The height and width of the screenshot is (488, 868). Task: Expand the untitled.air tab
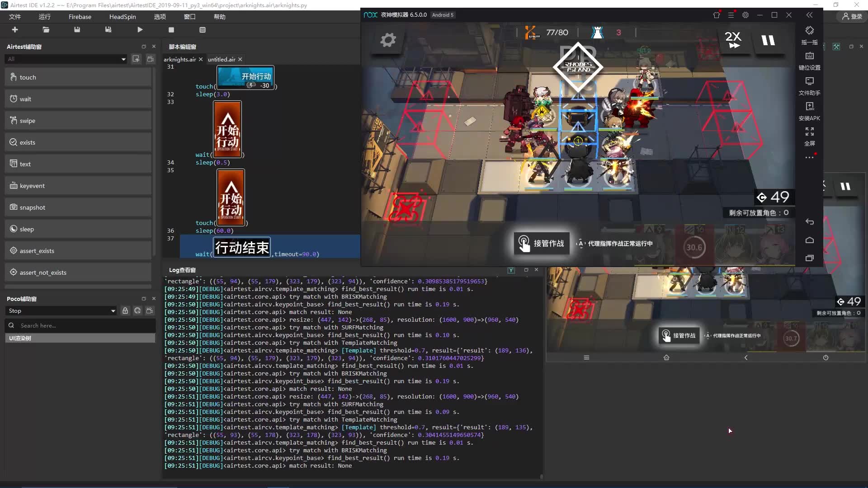[x=221, y=59]
